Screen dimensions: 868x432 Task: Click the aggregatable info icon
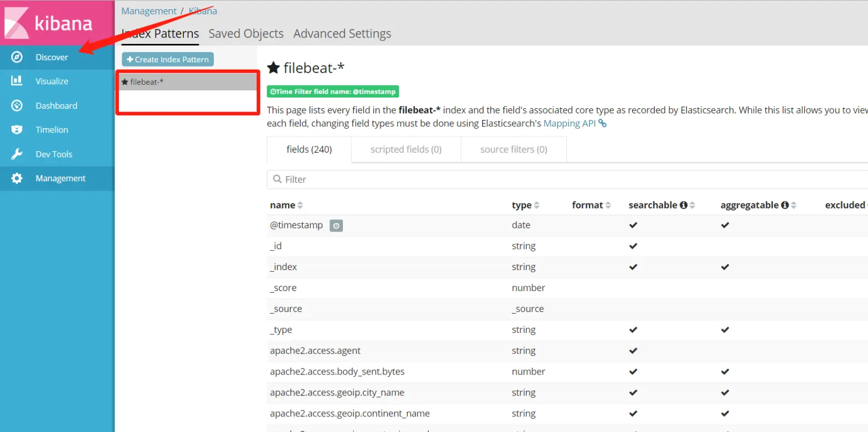tap(784, 205)
